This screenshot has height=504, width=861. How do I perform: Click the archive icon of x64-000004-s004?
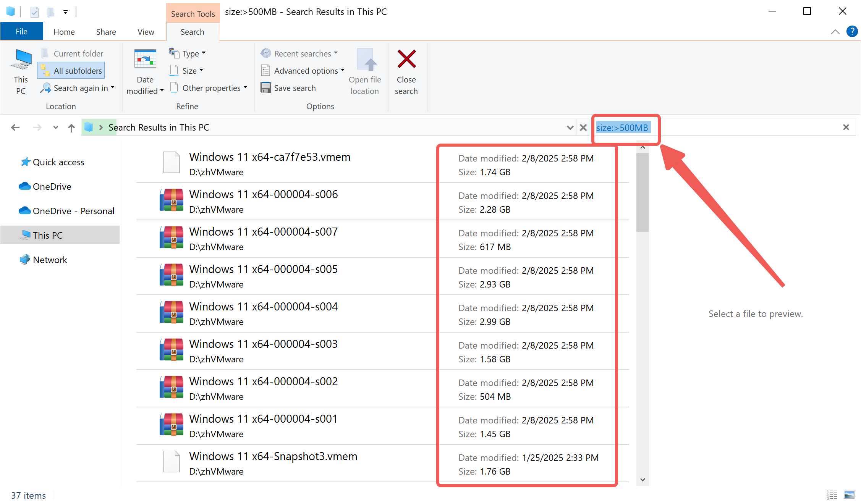[x=172, y=312]
